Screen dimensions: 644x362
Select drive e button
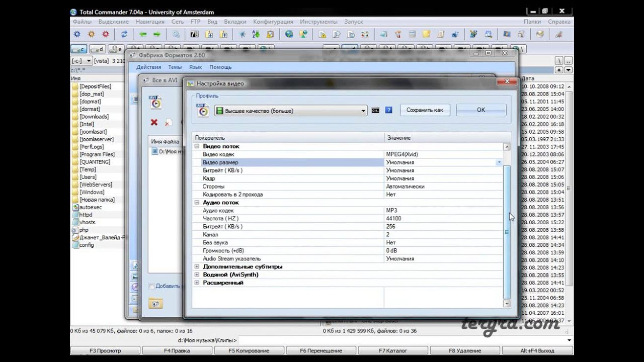(x=116, y=49)
